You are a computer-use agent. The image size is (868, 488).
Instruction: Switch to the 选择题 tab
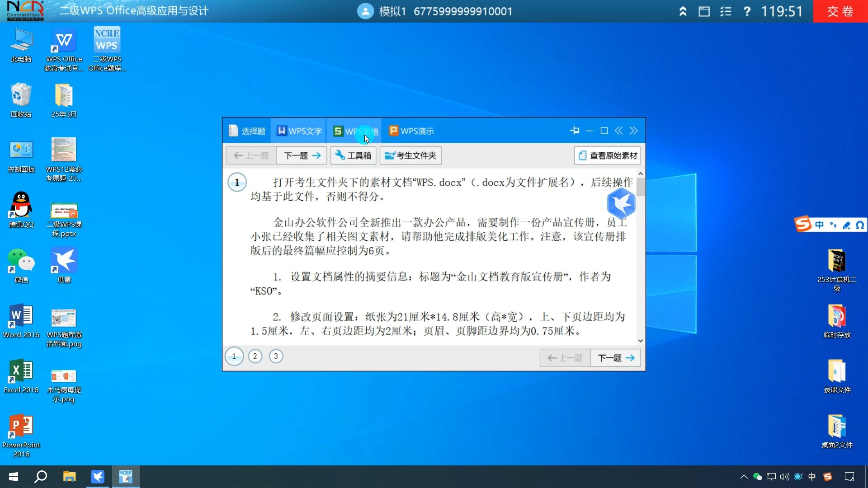tap(247, 131)
